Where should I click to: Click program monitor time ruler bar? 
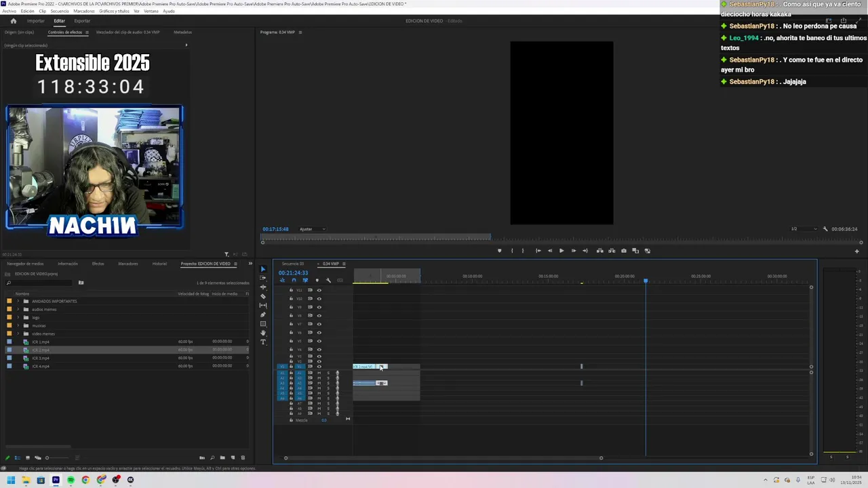tap(561, 238)
